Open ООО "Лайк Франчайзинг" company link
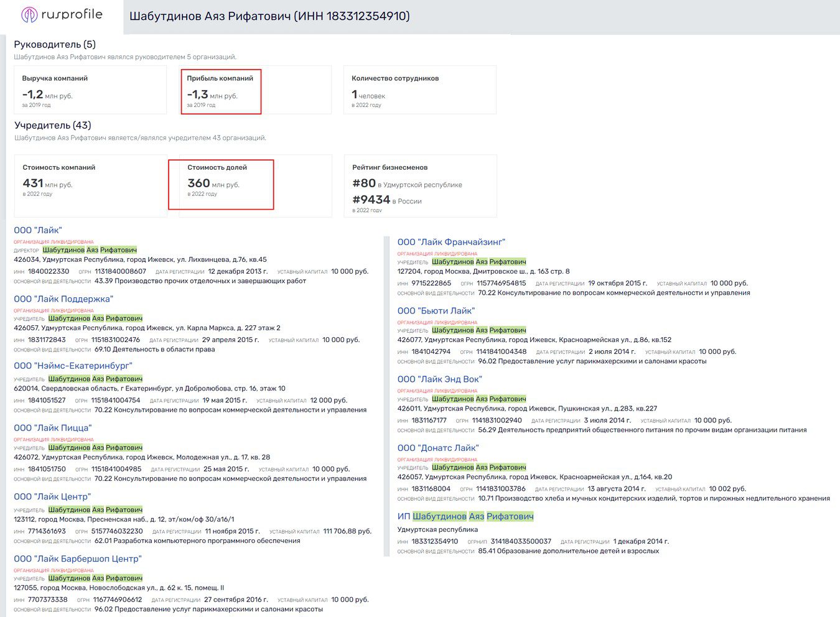840x617 pixels. (x=451, y=242)
